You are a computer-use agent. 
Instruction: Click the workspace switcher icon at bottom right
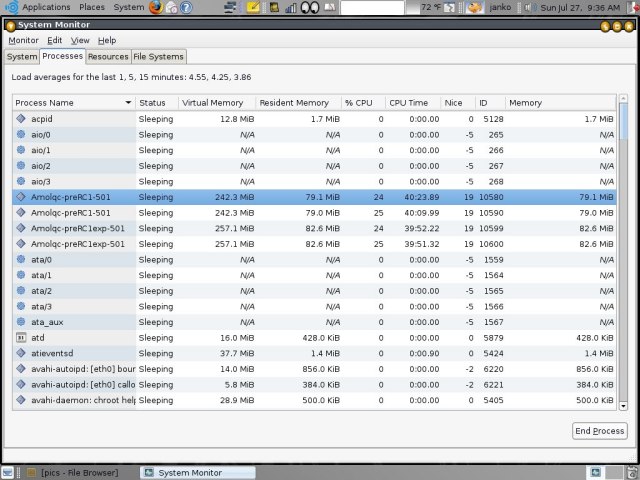pos(596,472)
